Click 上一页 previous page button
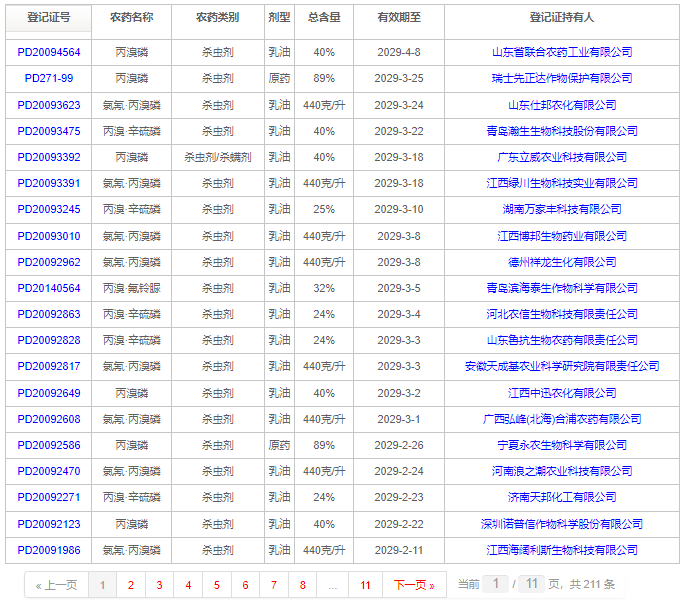The height and width of the screenshot is (603, 681). tap(56, 585)
